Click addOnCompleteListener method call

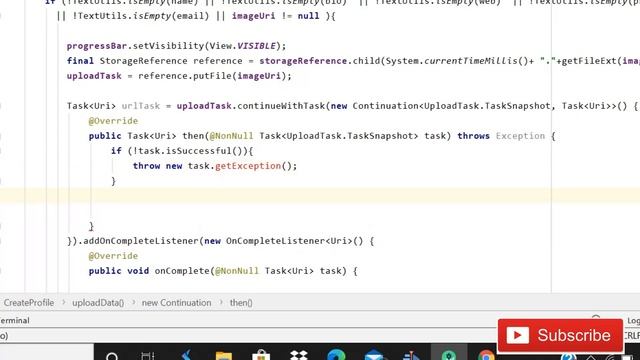pyautogui.click(x=141, y=241)
